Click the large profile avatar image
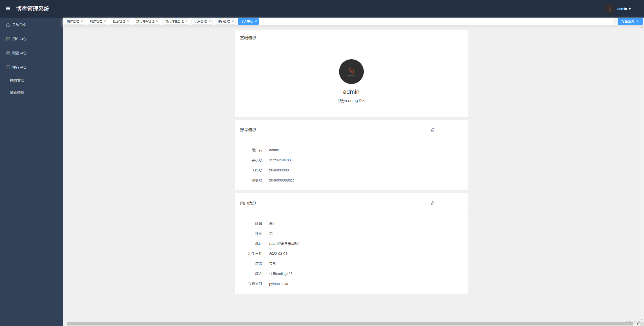The width and height of the screenshot is (644, 326). (x=351, y=72)
